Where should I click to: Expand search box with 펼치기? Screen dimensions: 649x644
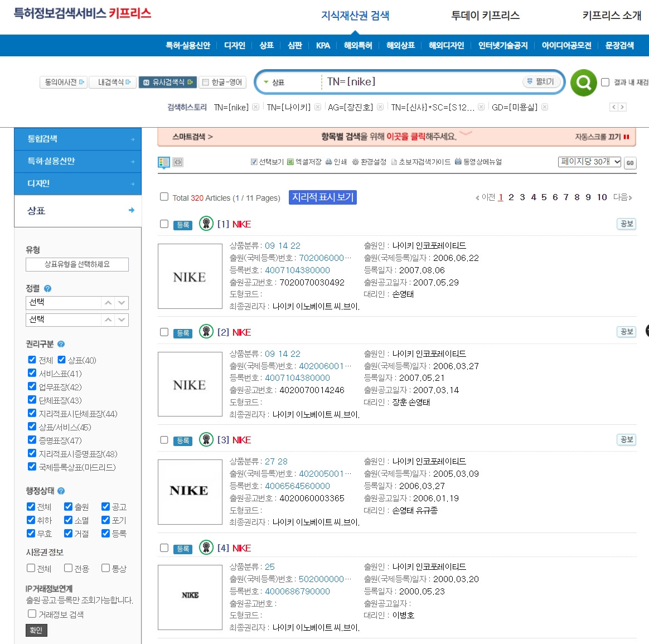(541, 82)
